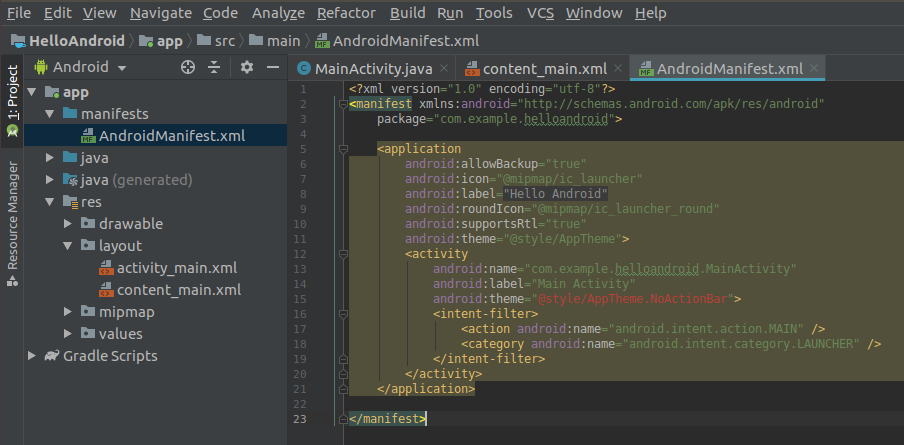Expand the drawable folder
This screenshot has width=904, height=445.
tap(68, 224)
